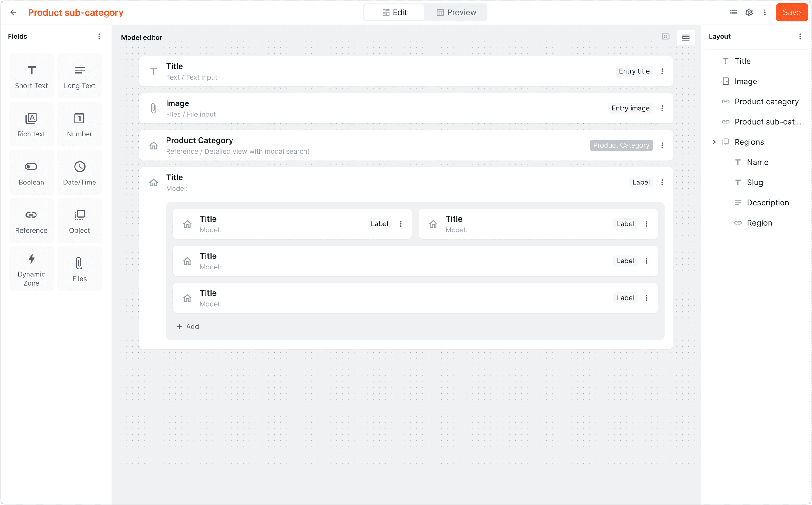Switch to row layout view in Model editor

685,37
